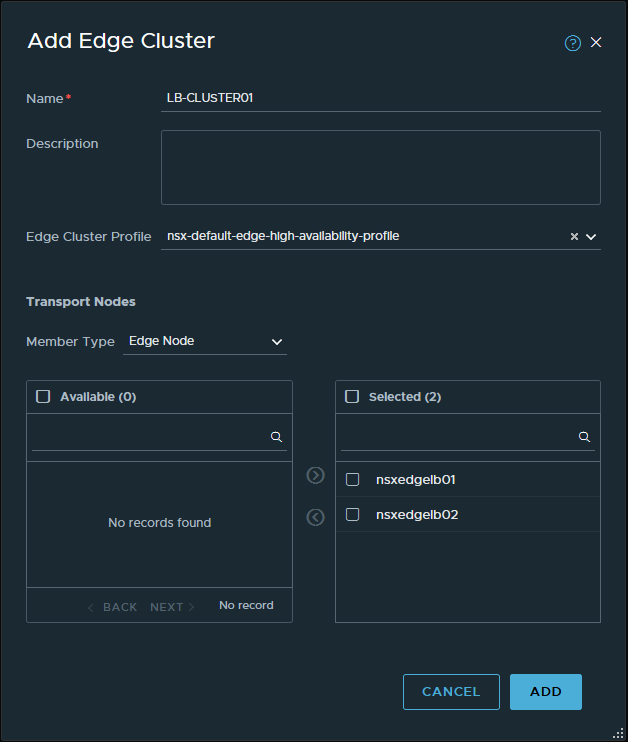Go to NEXT page of available nodes
The width and height of the screenshot is (628, 742).
click(172, 607)
